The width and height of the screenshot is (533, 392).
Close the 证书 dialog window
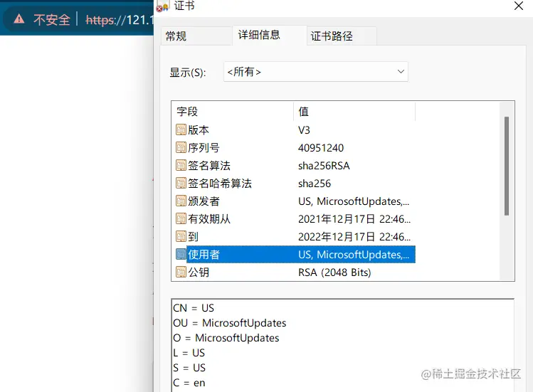518,6
